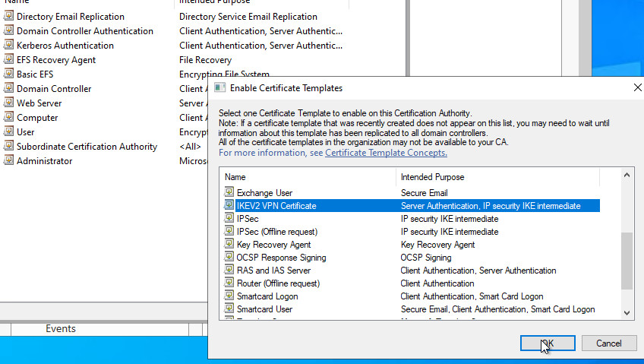Select the OCSP Response Signing icon

(229, 258)
